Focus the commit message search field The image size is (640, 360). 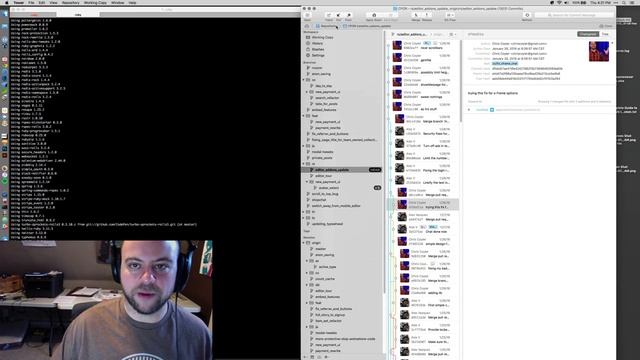573,15
